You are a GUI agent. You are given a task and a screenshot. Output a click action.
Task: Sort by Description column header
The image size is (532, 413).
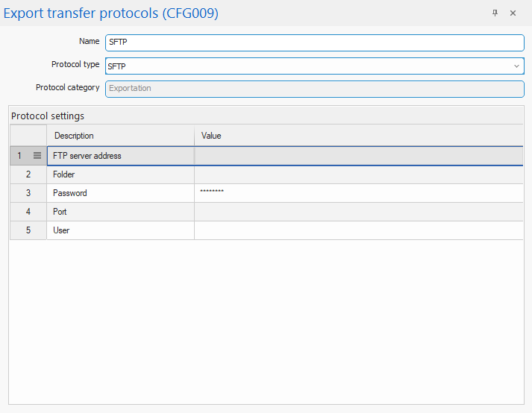[120, 136]
